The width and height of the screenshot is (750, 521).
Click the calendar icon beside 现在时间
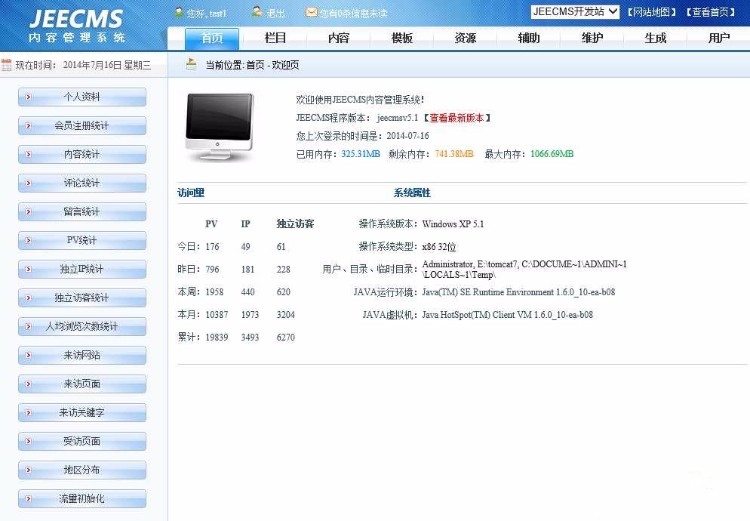pos(6,65)
